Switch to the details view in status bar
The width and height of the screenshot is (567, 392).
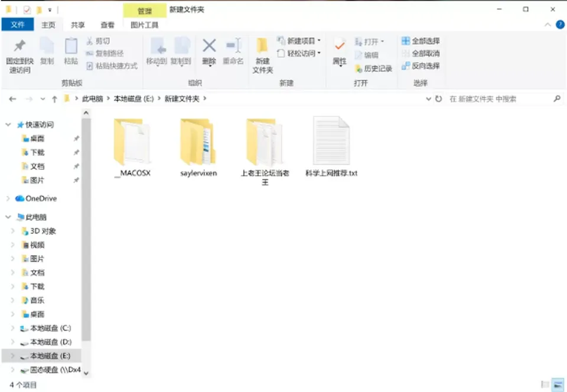click(545, 384)
